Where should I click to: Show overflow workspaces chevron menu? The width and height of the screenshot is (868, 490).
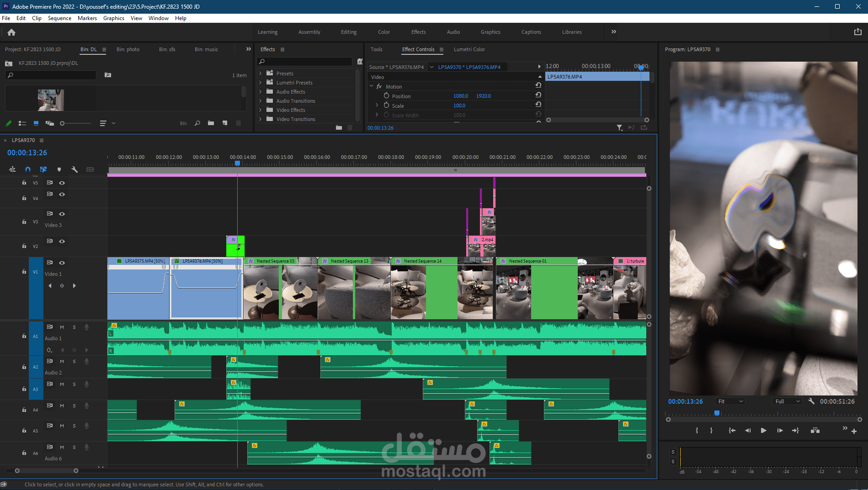pyautogui.click(x=614, y=32)
